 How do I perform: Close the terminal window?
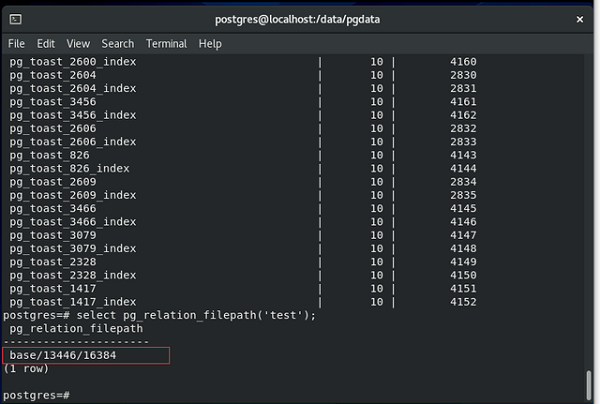coord(580,19)
